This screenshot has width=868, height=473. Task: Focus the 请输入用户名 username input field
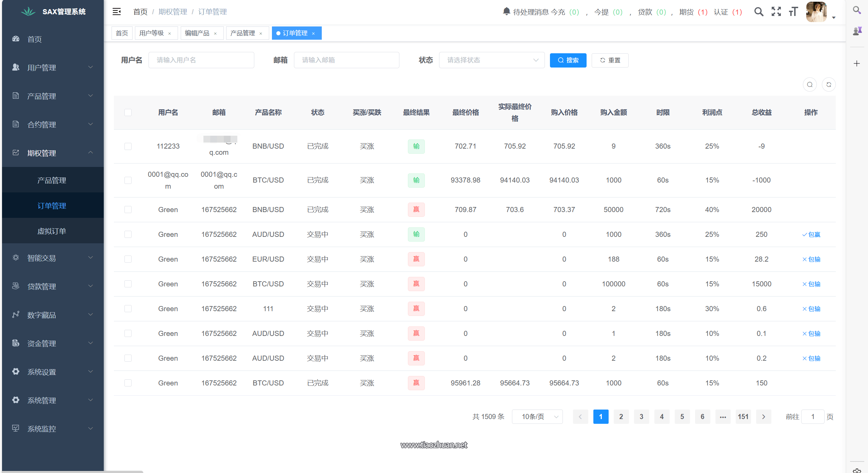(201, 60)
